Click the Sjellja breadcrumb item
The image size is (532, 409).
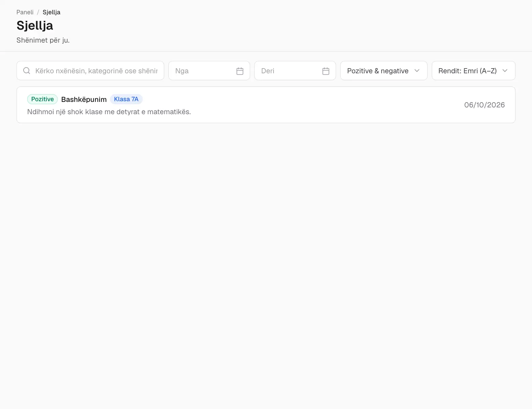click(51, 12)
